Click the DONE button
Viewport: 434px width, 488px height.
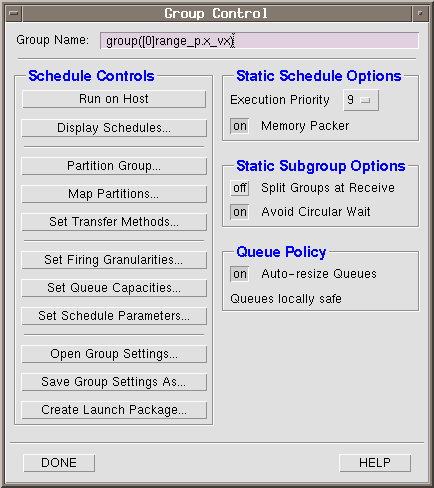tap(59, 463)
